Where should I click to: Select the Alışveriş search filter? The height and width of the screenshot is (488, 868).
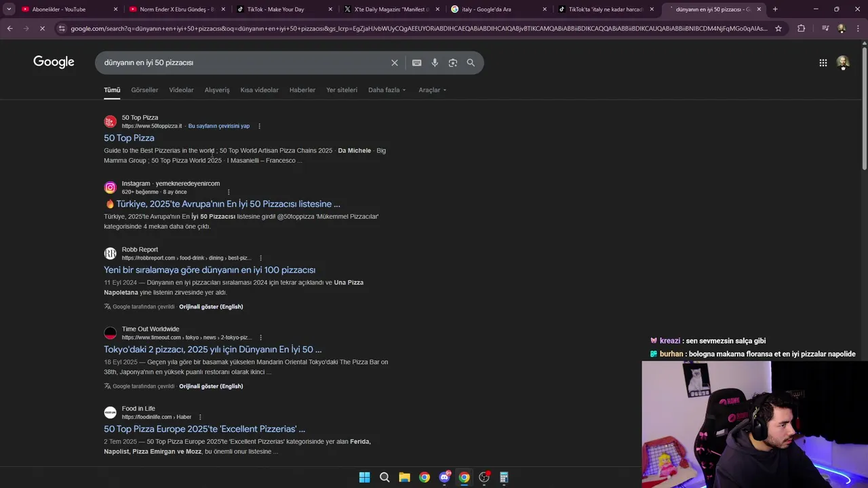pyautogui.click(x=217, y=90)
